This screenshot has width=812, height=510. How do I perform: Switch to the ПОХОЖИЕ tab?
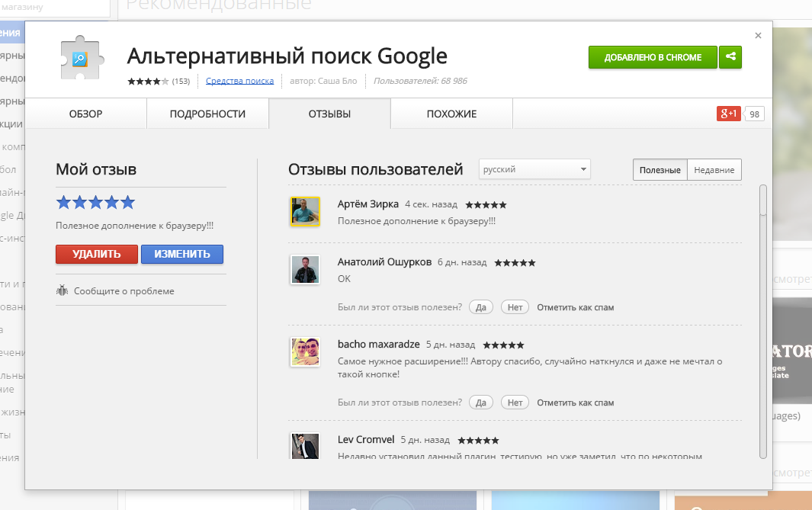click(x=451, y=114)
